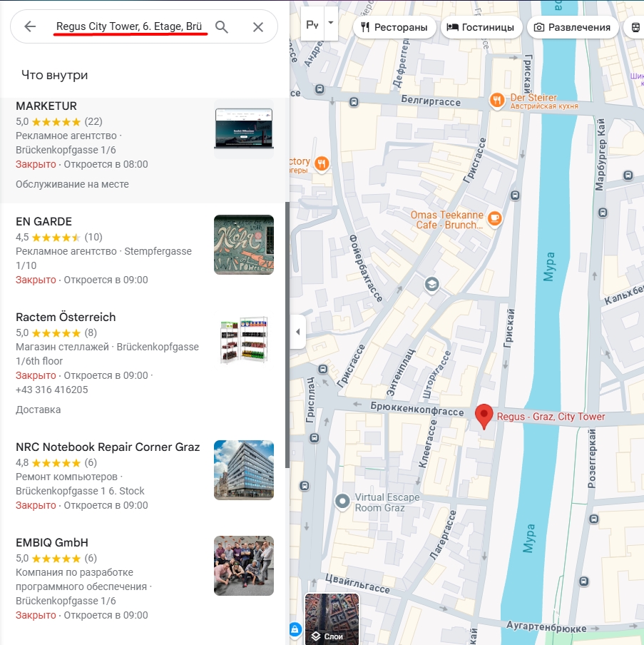Click the Доставка text under Ractem Österreich
The width and height of the screenshot is (644, 645).
tap(39, 410)
